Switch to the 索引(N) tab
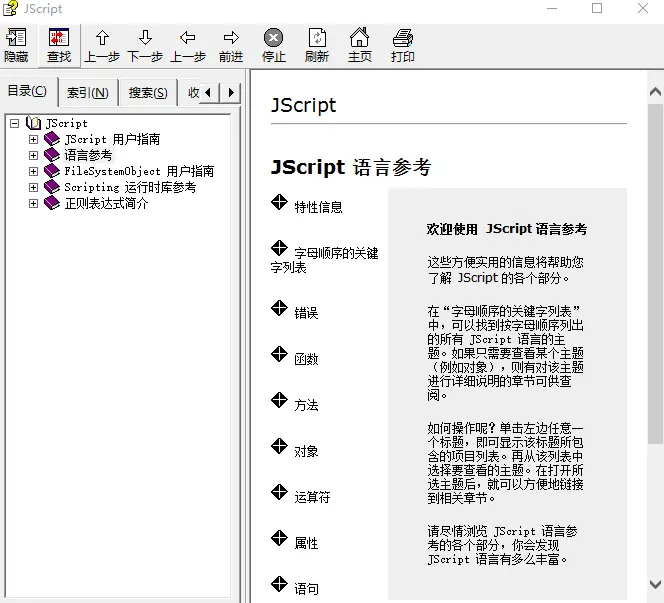The image size is (664, 603). 87,93
